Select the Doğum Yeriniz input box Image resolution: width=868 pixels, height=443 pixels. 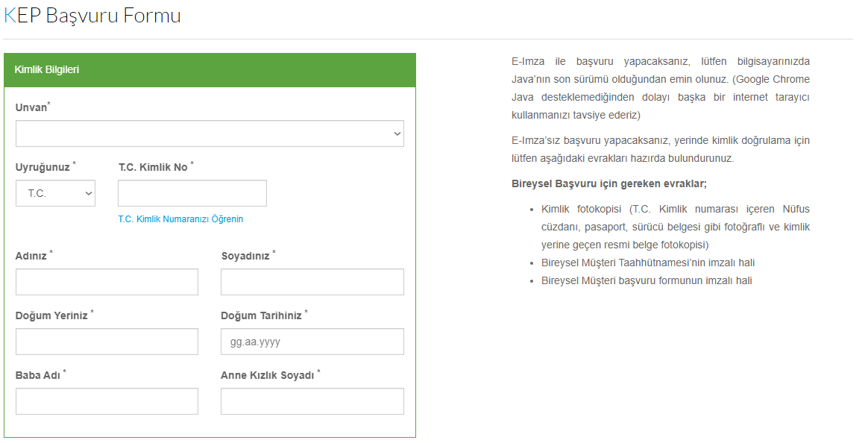click(107, 342)
